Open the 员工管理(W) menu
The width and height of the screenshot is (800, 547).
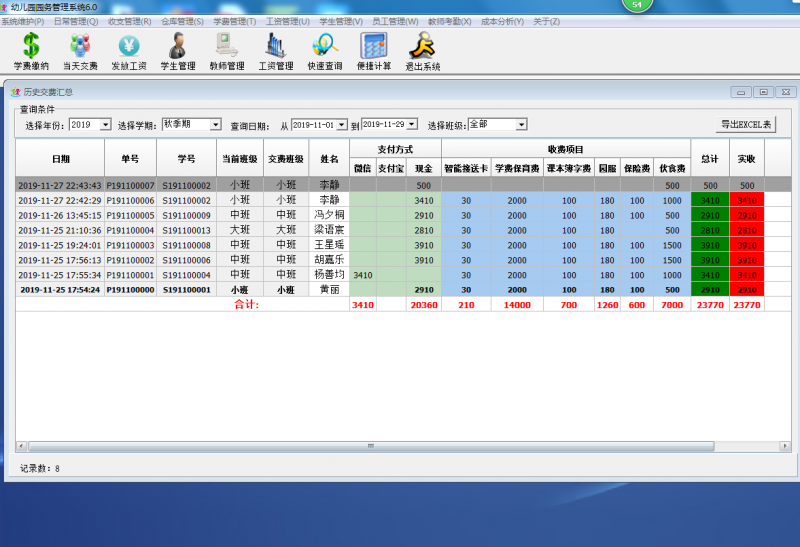point(395,21)
